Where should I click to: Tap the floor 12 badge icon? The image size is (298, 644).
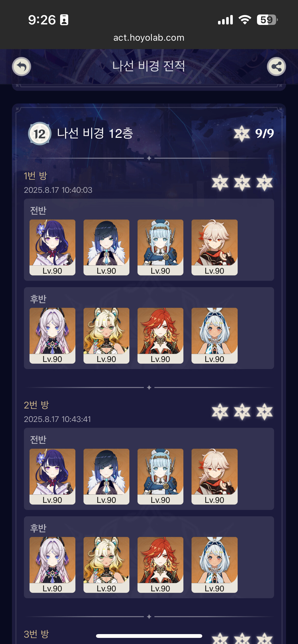point(39,134)
